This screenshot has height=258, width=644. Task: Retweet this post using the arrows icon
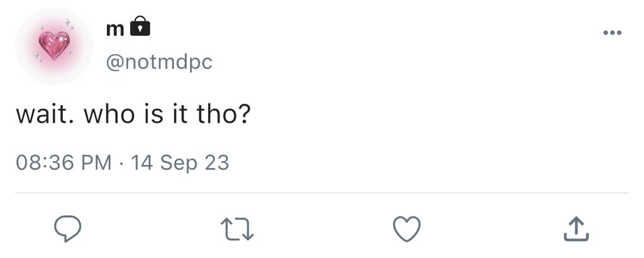pos(237,229)
